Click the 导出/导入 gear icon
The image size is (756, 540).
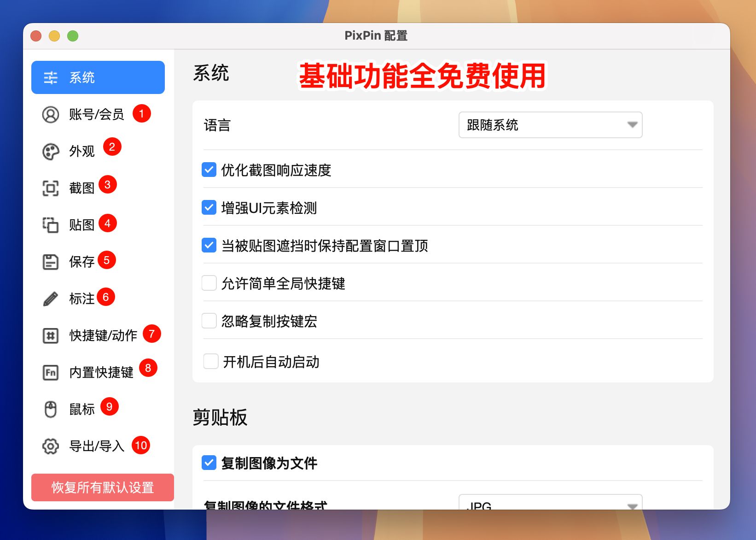click(50, 446)
